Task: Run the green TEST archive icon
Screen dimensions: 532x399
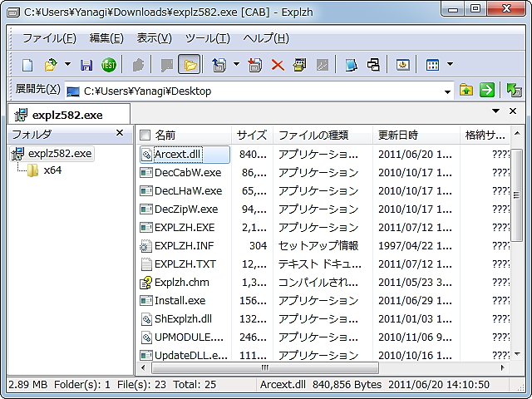Action: point(109,65)
